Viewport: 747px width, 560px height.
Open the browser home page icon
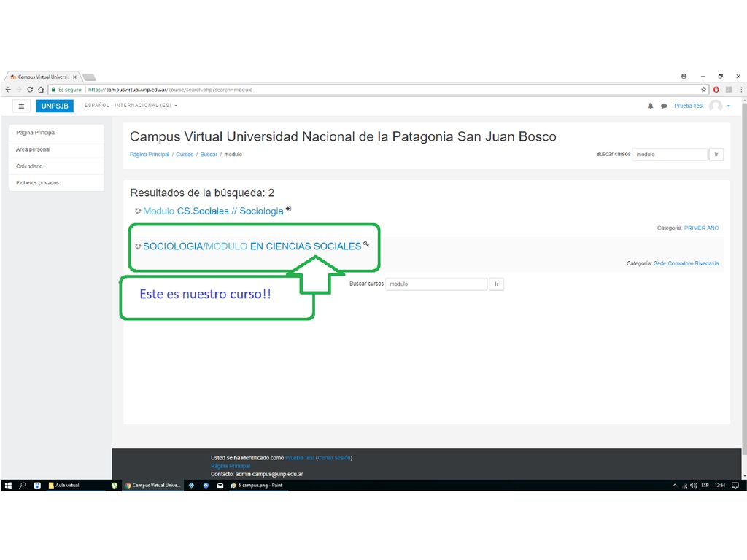coord(41,90)
